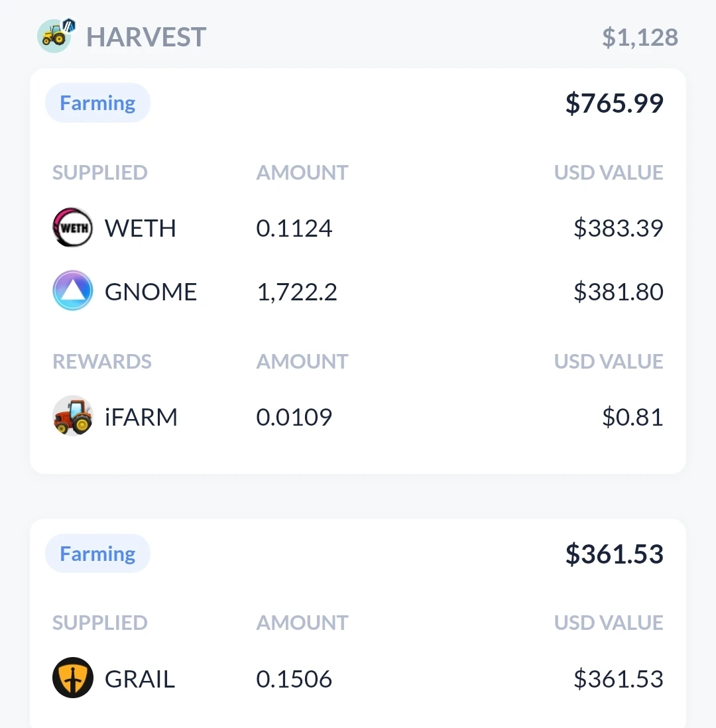Screen dimensions: 716x728
Task: Click the Harvest total value $1,128
Action: click(640, 38)
